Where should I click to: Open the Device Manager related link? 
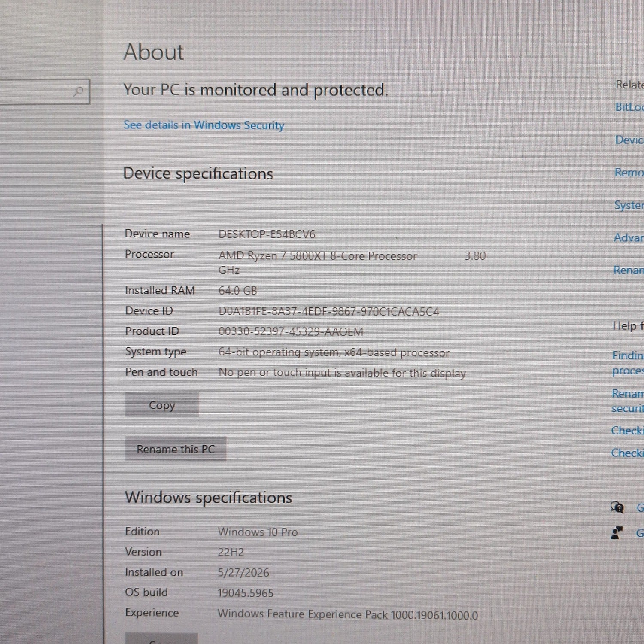coord(629,140)
